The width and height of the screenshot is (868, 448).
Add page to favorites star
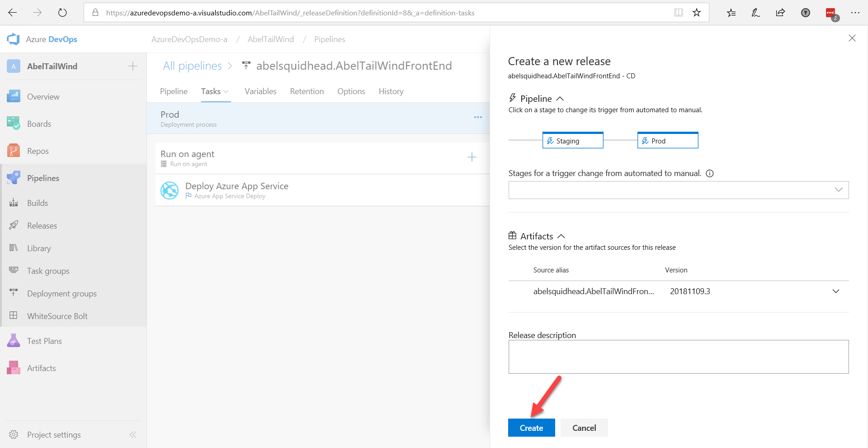tap(697, 13)
